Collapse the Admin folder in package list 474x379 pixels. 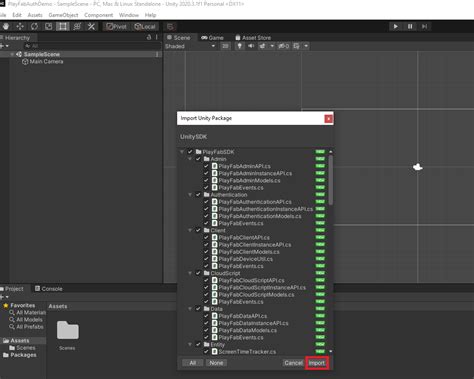click(190, 159)
